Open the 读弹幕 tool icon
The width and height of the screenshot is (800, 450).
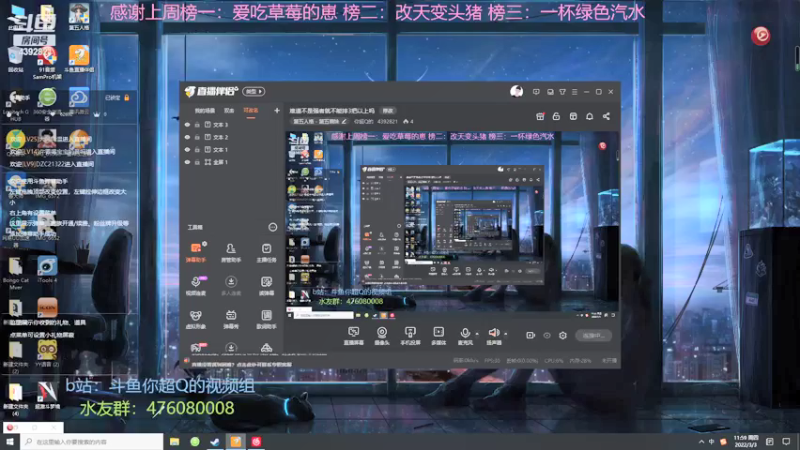(x=266, y=285)
